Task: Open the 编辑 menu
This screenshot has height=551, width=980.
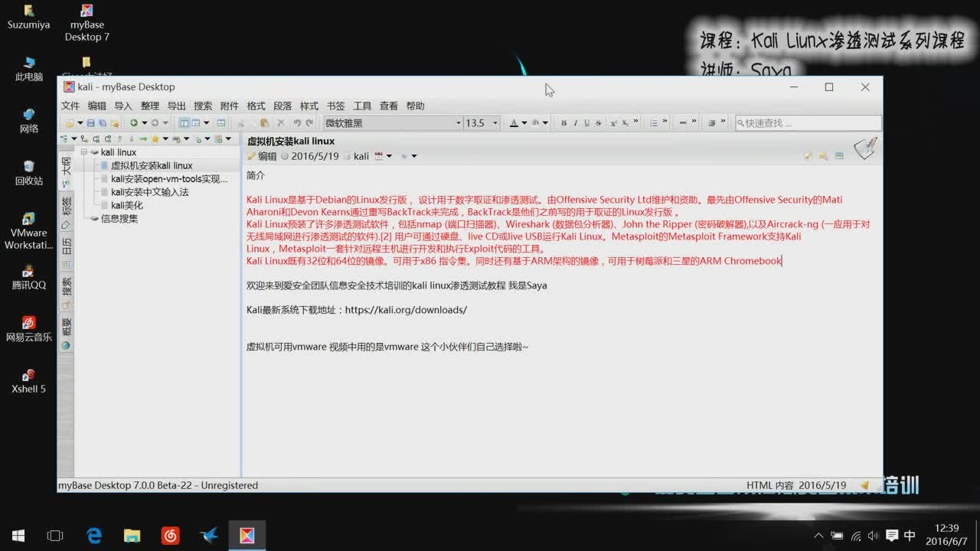Action: (96, 106)
